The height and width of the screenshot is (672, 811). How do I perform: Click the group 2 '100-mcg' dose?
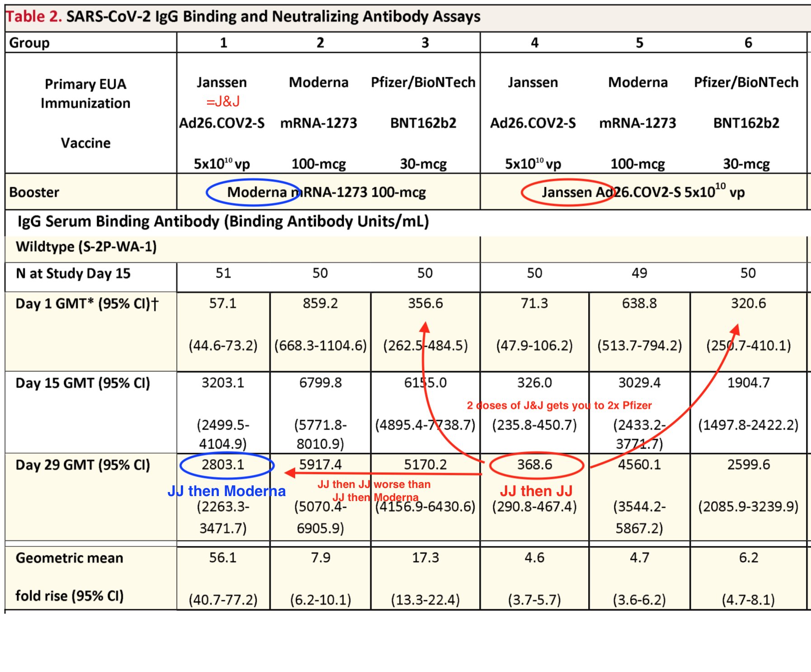[x=319, y=164]
